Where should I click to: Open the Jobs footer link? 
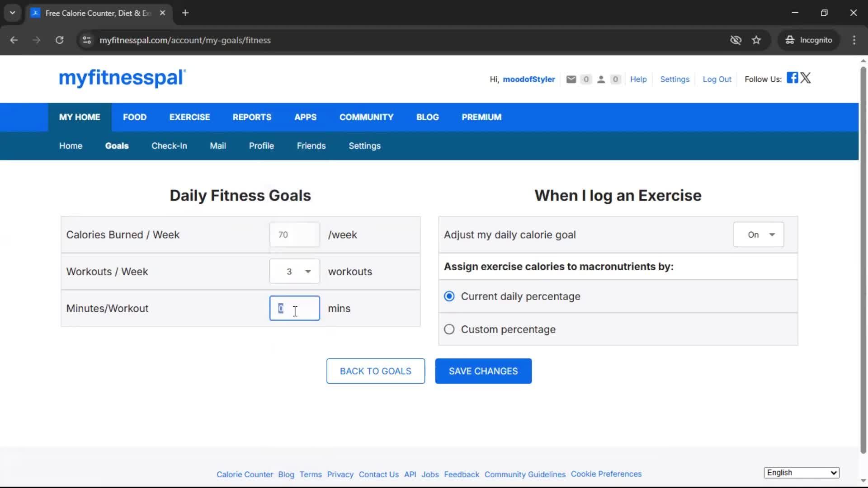(x=430, y=474)
